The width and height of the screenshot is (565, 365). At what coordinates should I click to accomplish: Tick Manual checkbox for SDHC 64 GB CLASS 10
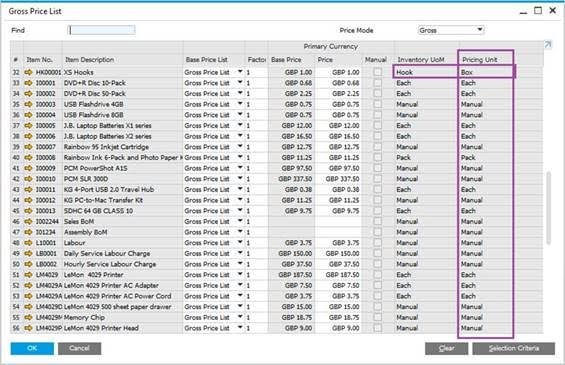(x=377, y=211)
